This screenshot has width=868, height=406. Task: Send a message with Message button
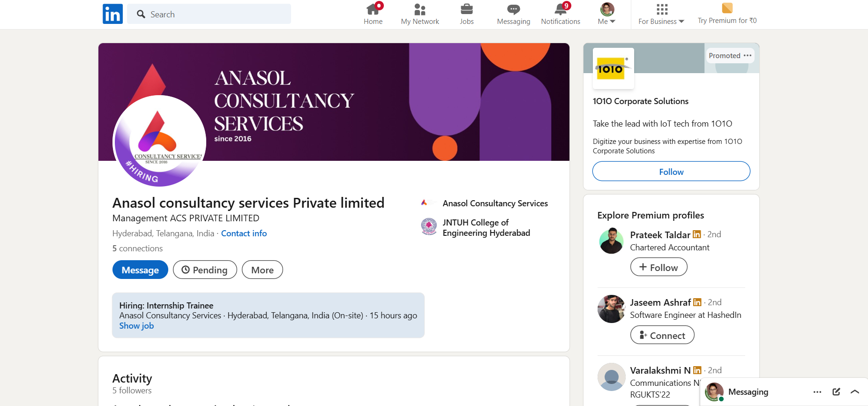click(140, 270)
